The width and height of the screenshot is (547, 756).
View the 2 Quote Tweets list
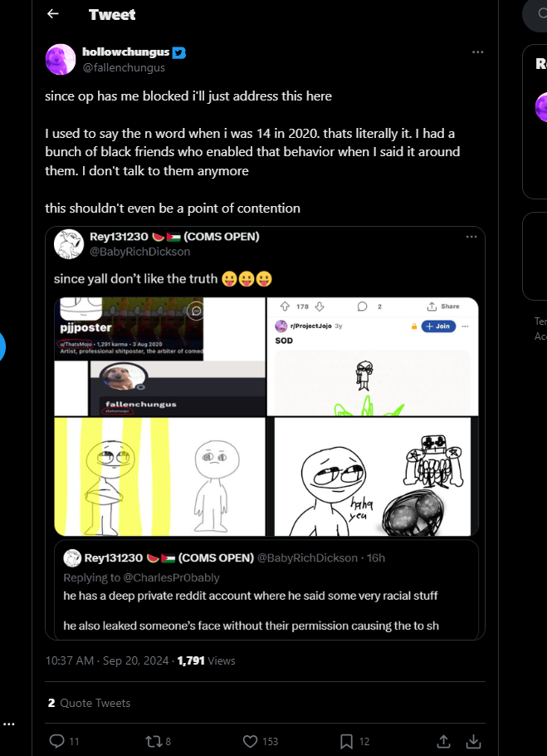point(89,703)
